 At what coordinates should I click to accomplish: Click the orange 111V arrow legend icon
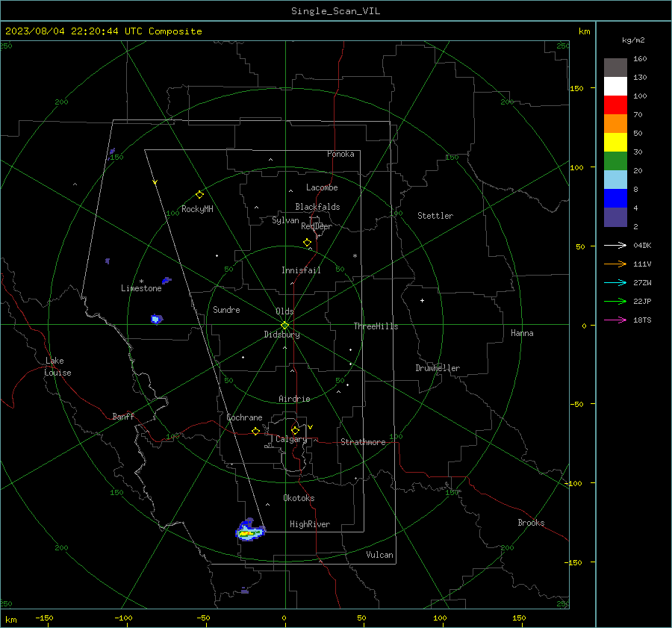pyautogui.click(x=615, y=264)
